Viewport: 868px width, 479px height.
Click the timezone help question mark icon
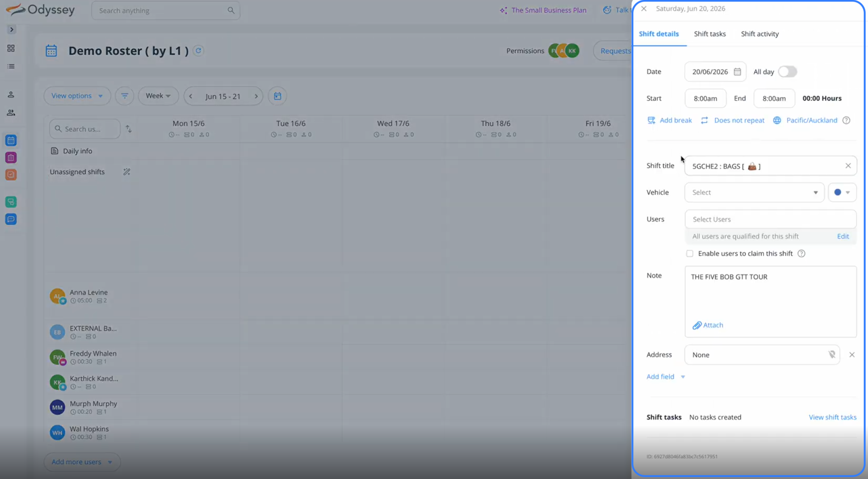846,120
